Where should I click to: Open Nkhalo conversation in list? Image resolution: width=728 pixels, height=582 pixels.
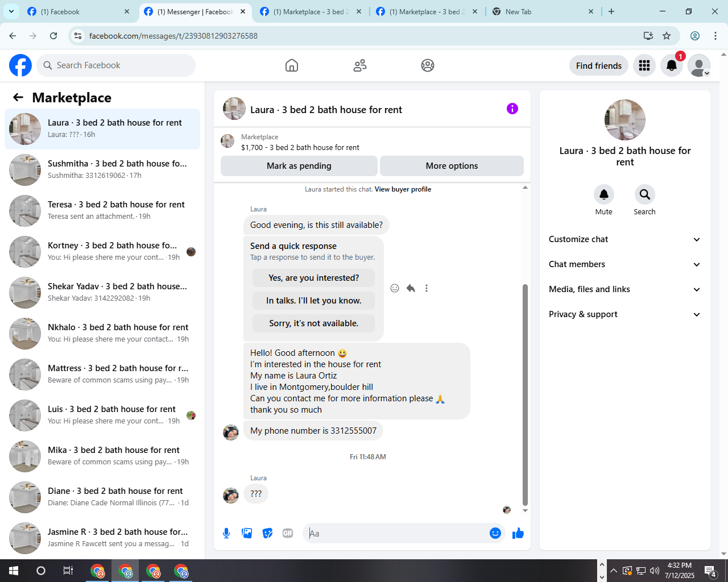pos(102,333)
